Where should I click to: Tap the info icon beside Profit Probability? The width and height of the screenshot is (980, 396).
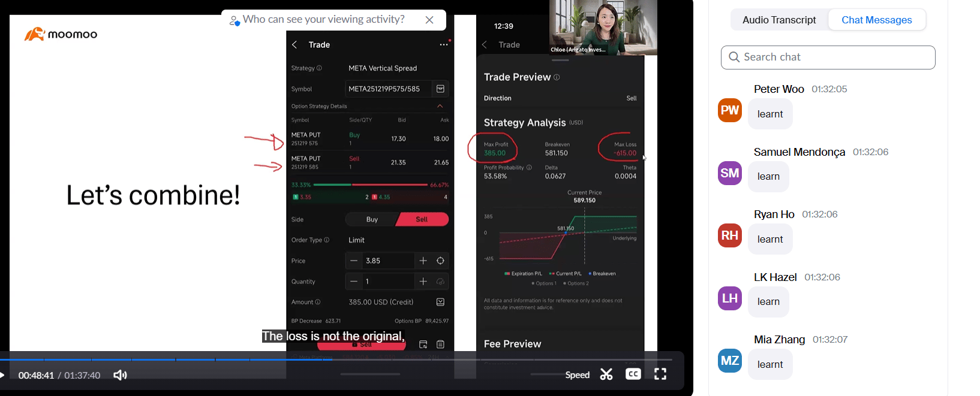[529, 168]
